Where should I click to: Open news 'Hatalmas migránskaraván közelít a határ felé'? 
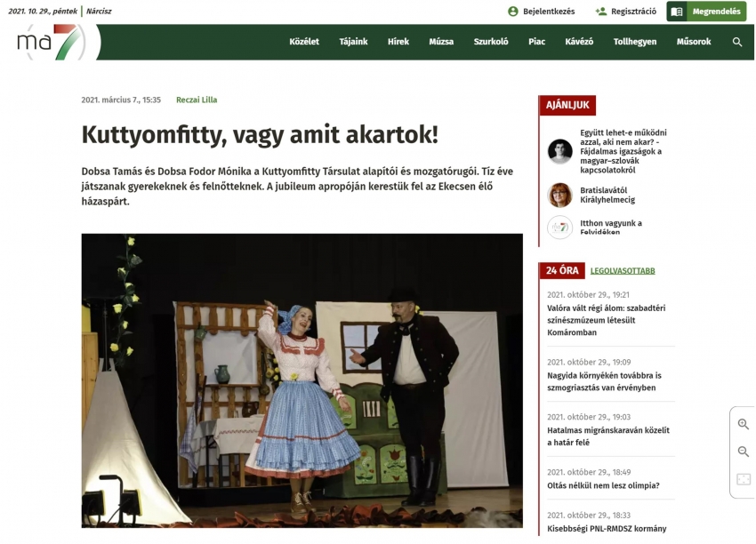608,436
